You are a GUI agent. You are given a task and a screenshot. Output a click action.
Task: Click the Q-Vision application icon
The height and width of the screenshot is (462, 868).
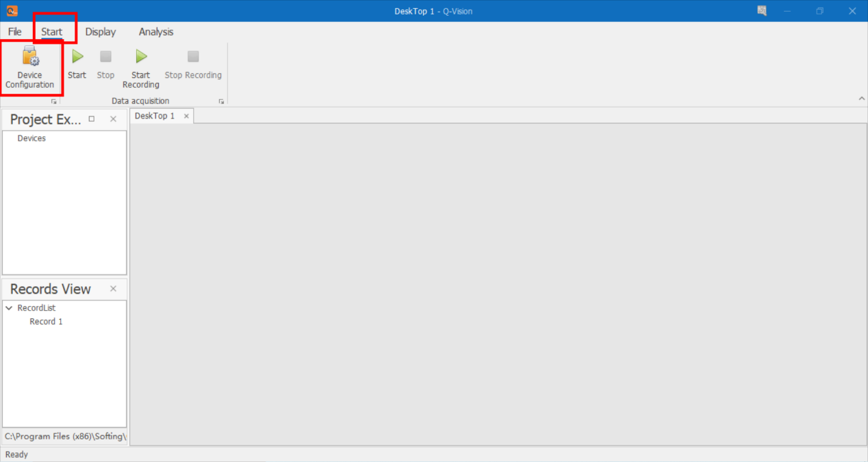[x=12, y=11]
